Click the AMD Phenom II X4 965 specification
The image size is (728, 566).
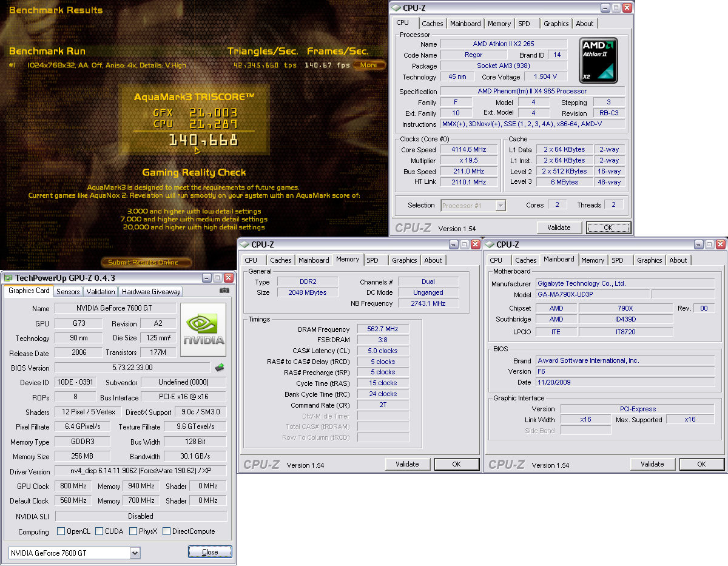pos(532,92)
